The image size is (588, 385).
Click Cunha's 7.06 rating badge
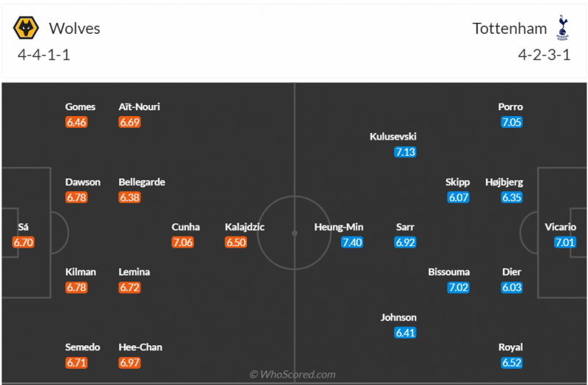pyautogui.click(x=182, y=242)
